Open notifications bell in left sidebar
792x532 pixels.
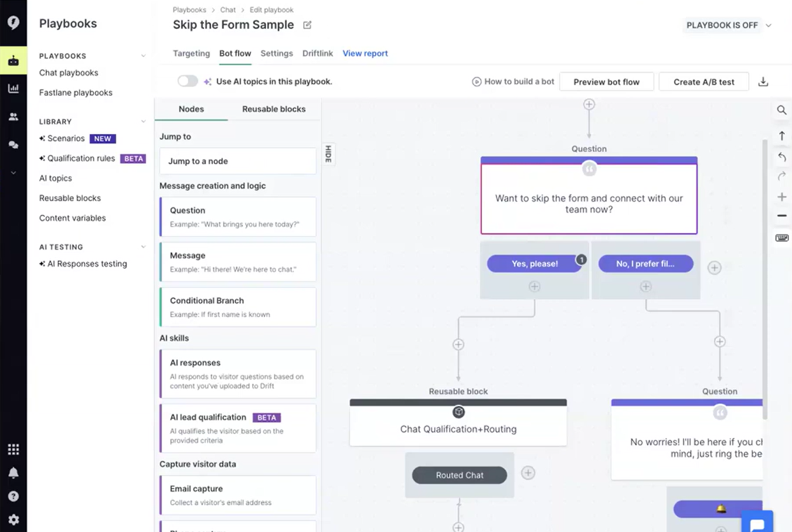(x=13, y=473)
